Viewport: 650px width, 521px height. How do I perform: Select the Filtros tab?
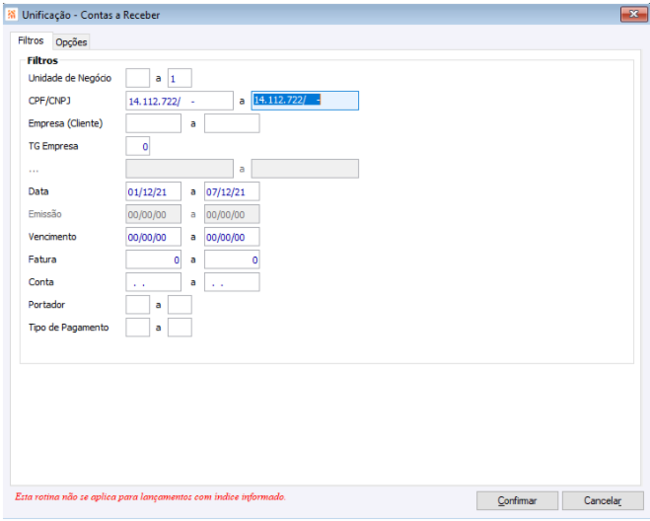point(31,41)
